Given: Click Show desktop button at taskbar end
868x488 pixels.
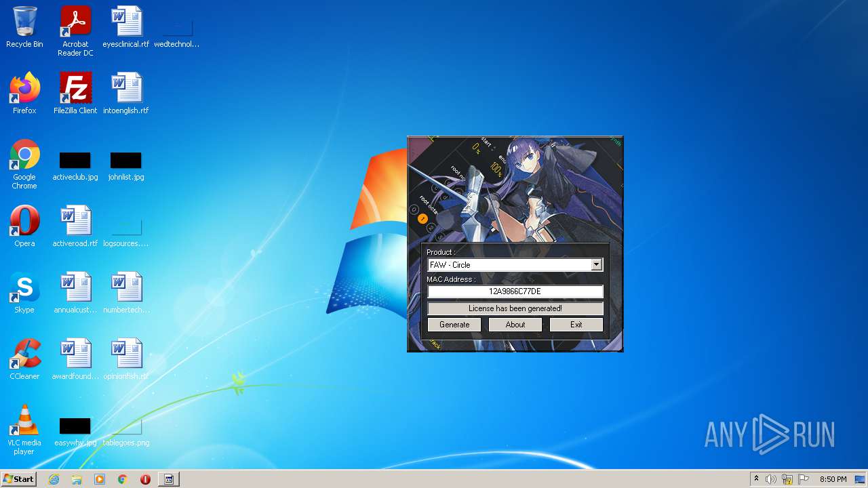Looking at the screenshot, I should click(x=861, y=479).
